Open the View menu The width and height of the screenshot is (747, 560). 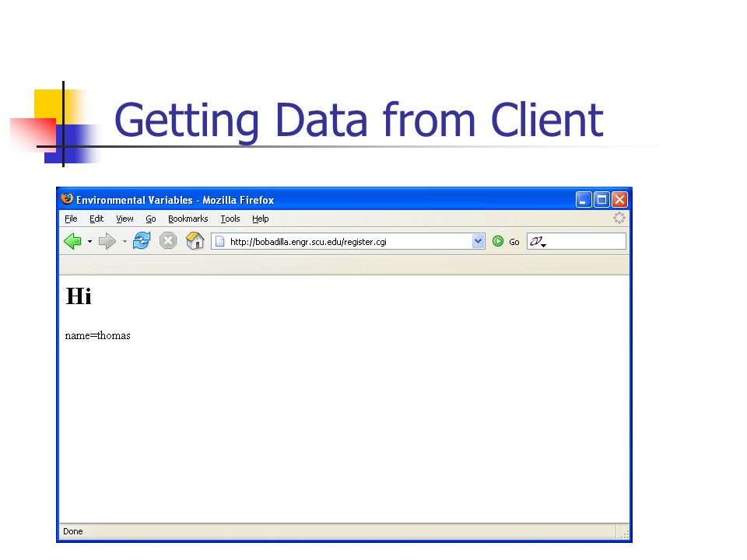tap(124, 219)
